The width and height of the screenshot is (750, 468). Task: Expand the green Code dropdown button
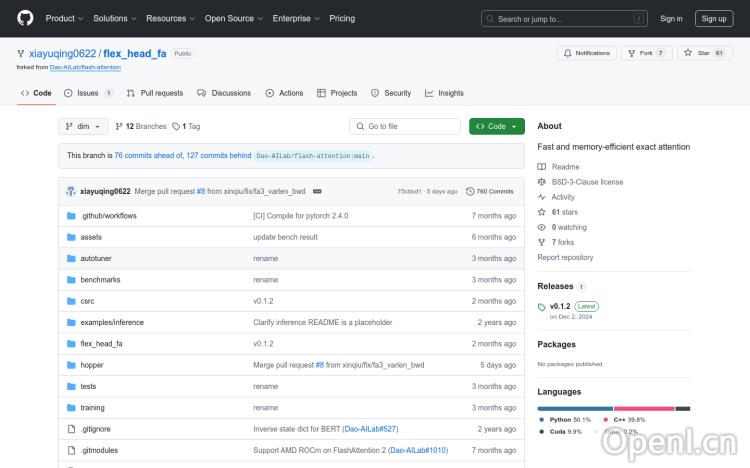click(496, 127)
